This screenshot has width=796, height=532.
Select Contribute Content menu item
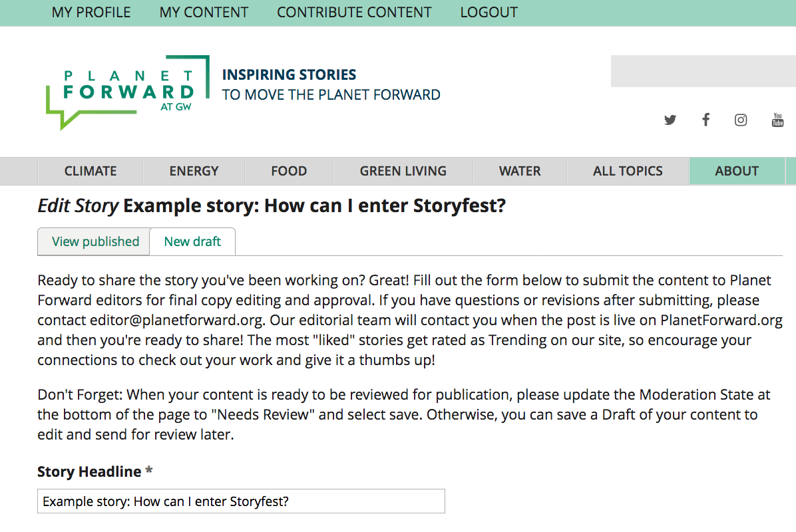(x=354, y=12)
